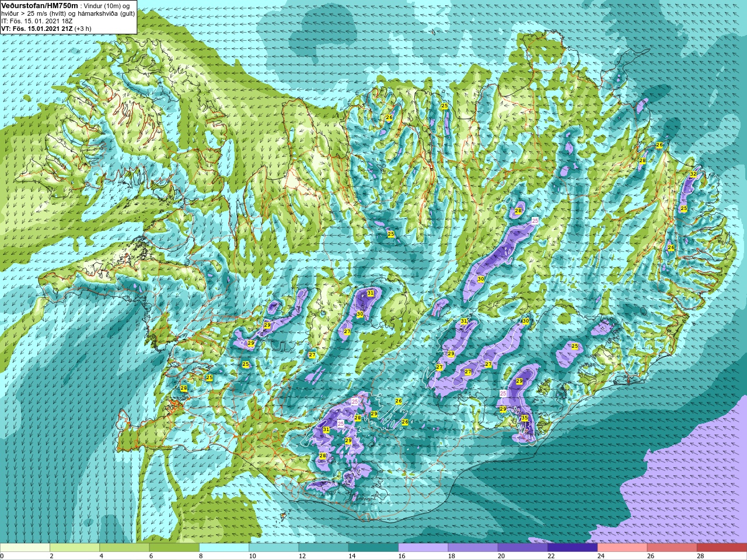
Task: Click the 'VT: Fös. 15.01.2021 21Z' valid time
Action: (37, 29)
